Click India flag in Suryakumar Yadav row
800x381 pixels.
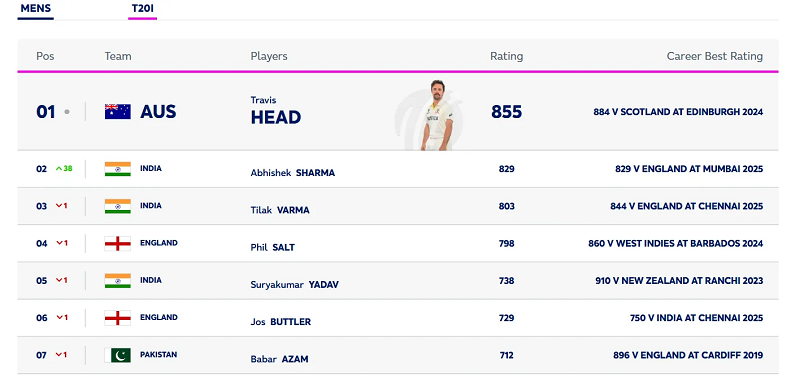pos(118,281)
